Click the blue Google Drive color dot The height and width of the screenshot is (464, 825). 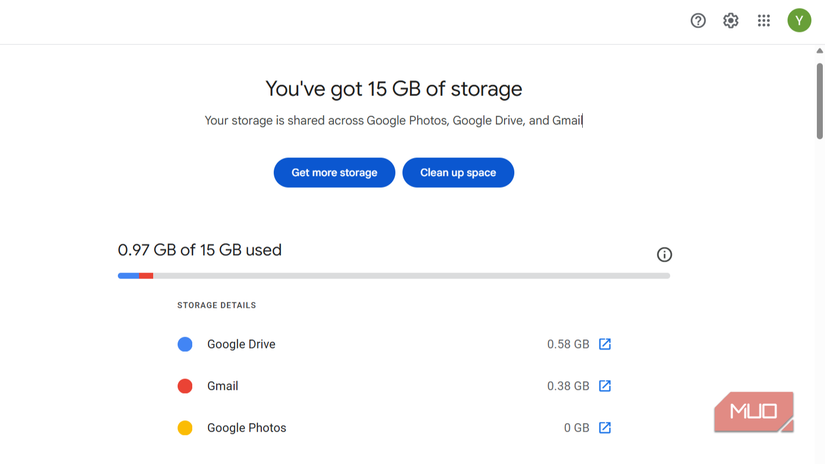pos(185,344)
